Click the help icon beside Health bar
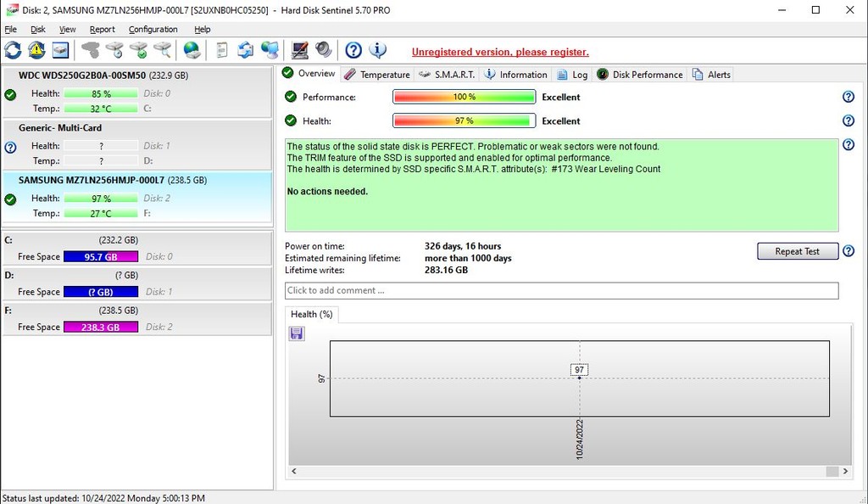Screen dimensions: 868x504 click(x=848, y=120)
